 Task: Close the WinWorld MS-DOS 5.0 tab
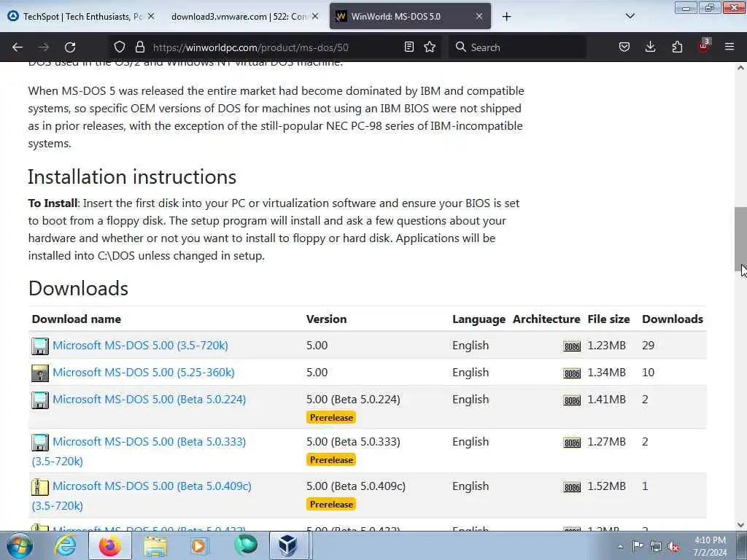click(x=479, y=16)
